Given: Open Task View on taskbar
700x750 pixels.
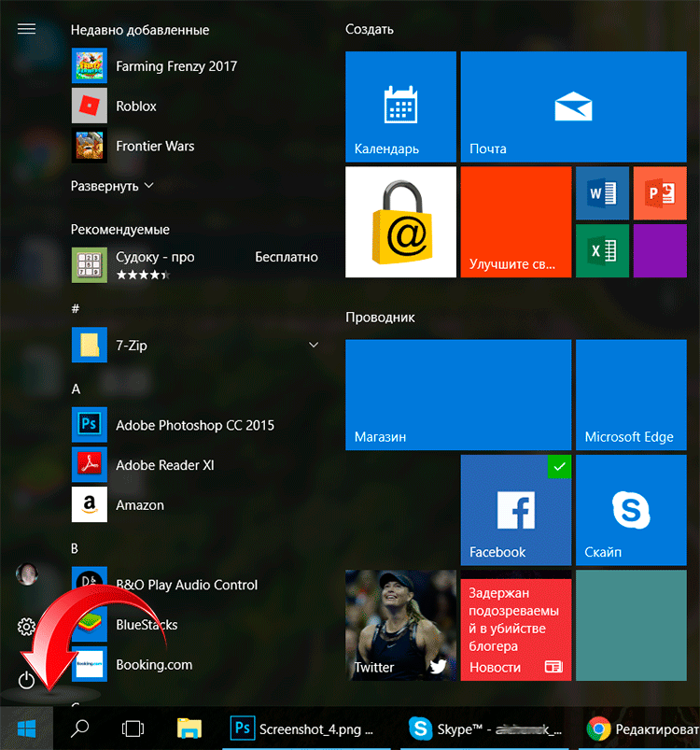Looking at the screenshot, I should (x=133, y=729).
